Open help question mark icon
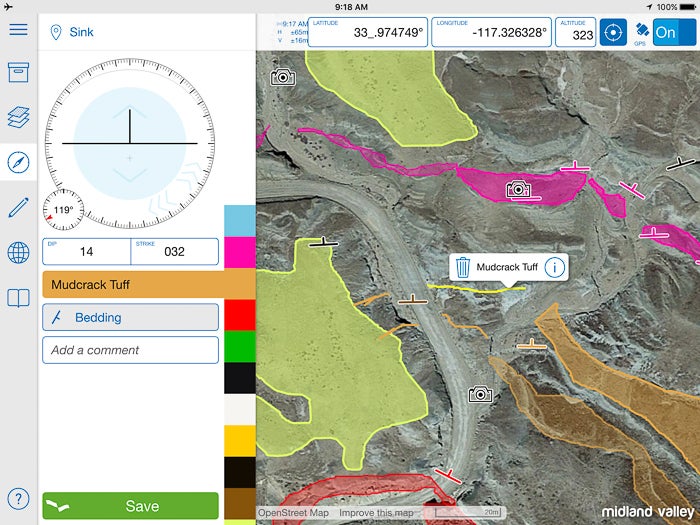 tap(18, 497)
